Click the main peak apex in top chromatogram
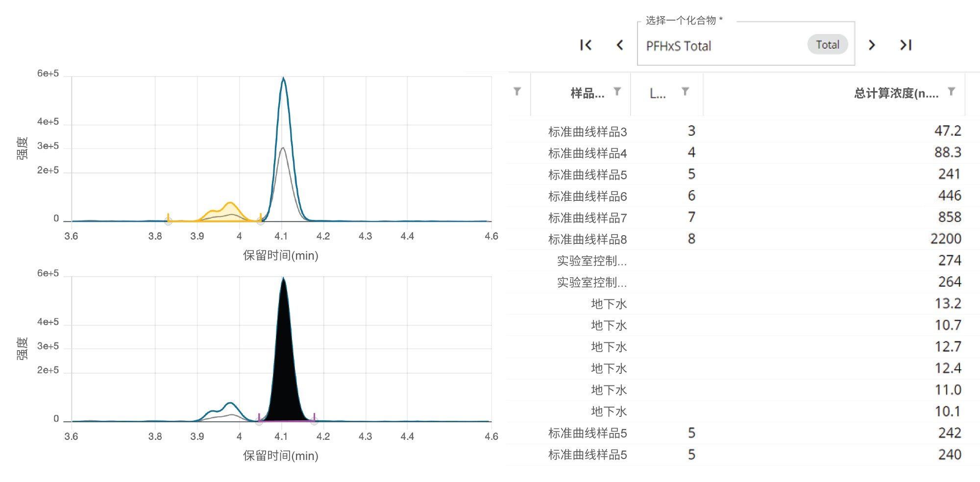 click(x=283, y=78)
